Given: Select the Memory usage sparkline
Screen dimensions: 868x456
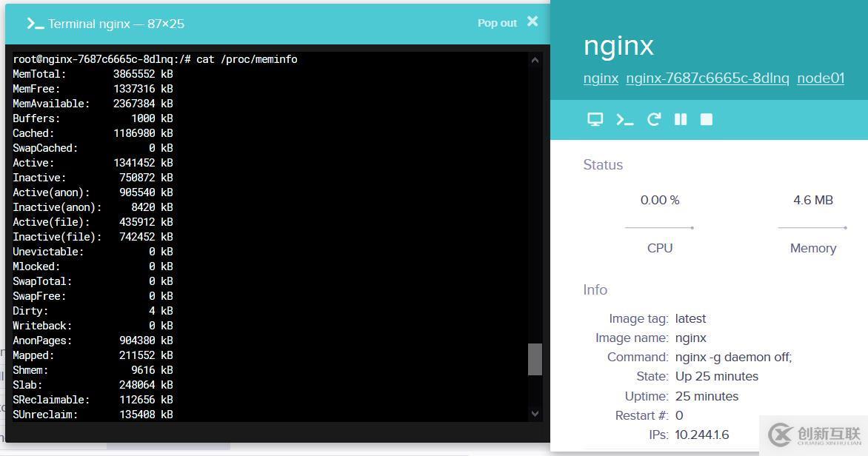Looking at the screenshot, I should 812,227.
